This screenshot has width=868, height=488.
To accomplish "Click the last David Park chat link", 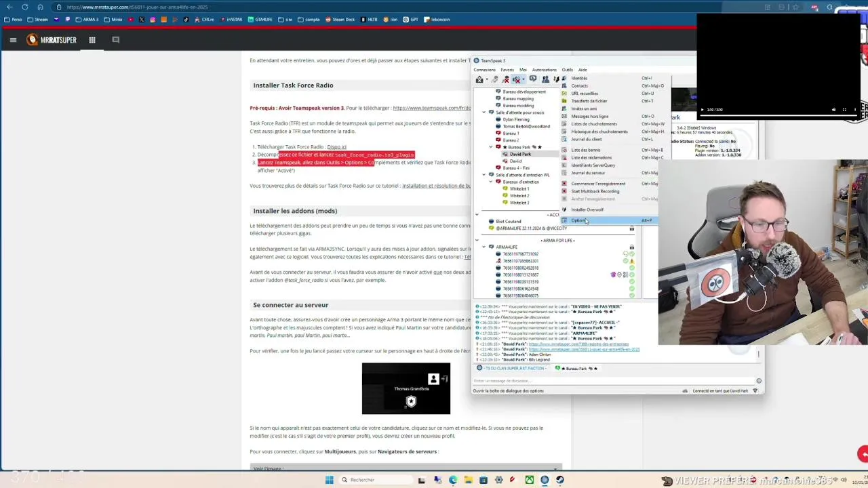I will click(x=584, y=349).
